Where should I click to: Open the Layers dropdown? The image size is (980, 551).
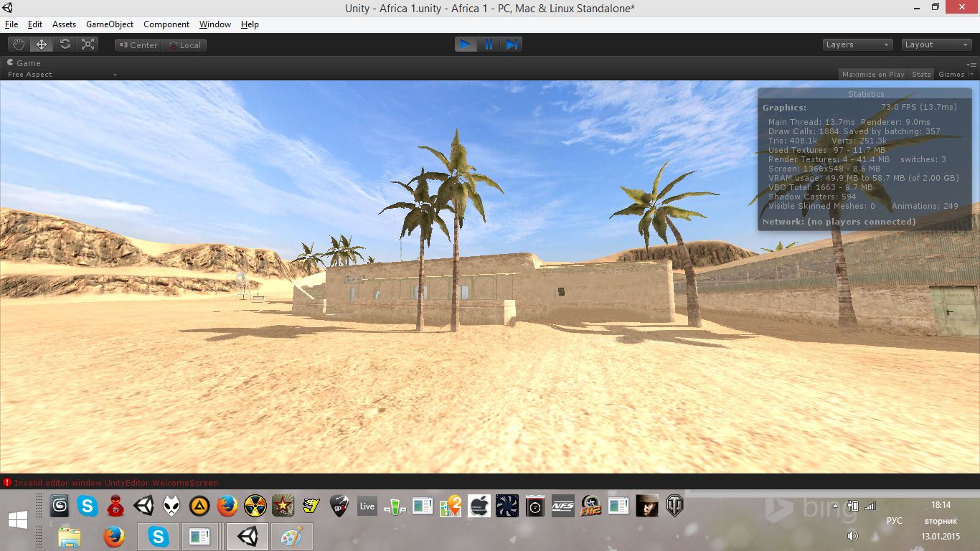tap(857, 44)
